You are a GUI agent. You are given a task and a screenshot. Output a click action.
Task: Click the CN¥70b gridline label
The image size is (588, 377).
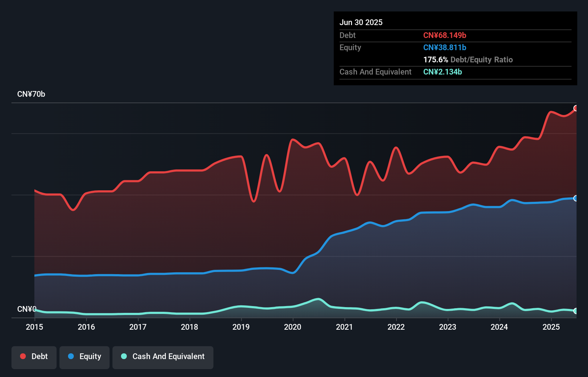coord(32,94)
